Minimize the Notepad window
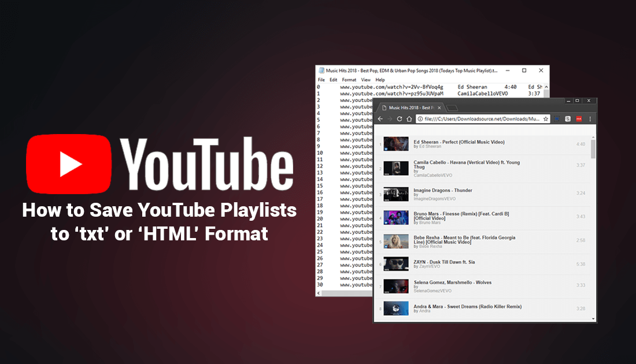The image size is (636, 364). 508,70
